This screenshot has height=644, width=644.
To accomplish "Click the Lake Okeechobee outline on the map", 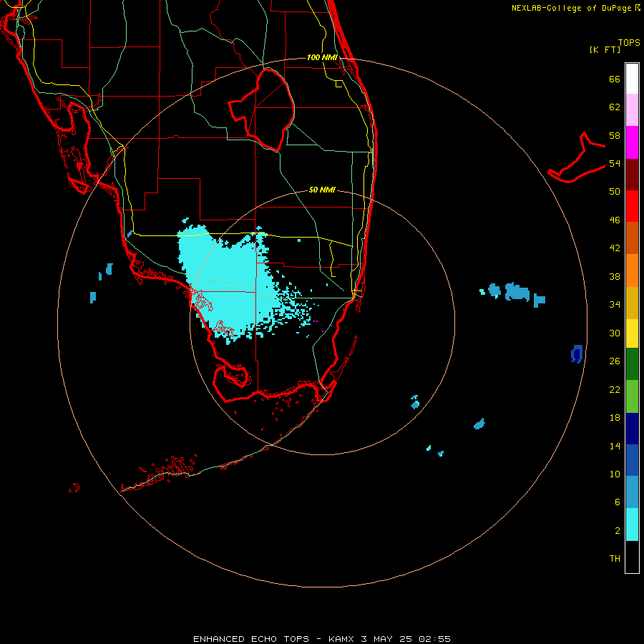I will pos(262,109).
